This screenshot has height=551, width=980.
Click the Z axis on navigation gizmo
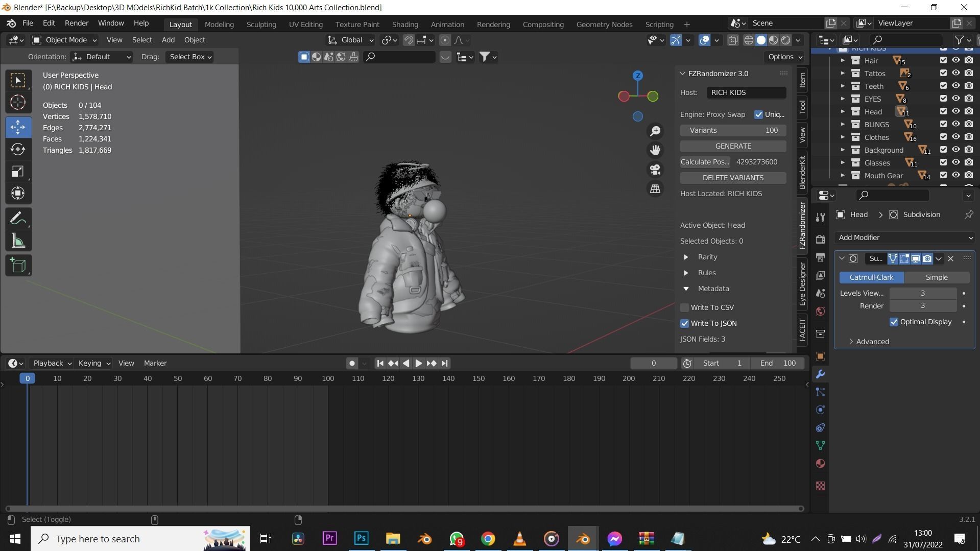pyautogui.click(x=637, y=76)
